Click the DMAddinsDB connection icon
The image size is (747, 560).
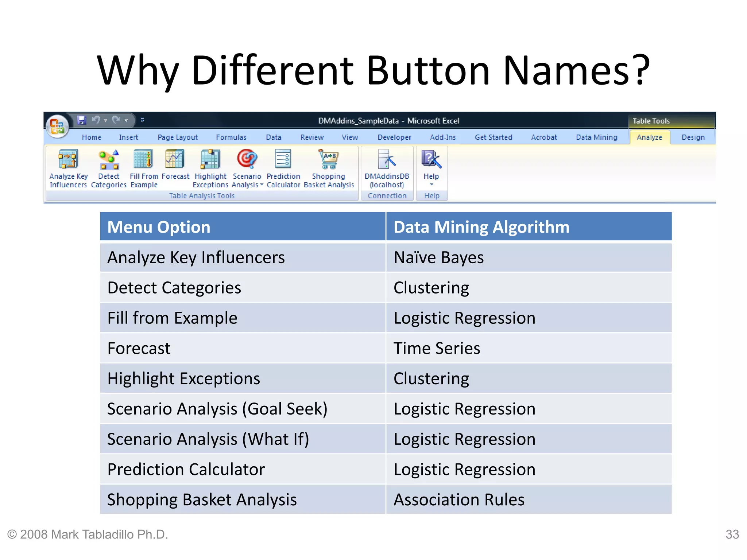(387, 159)
